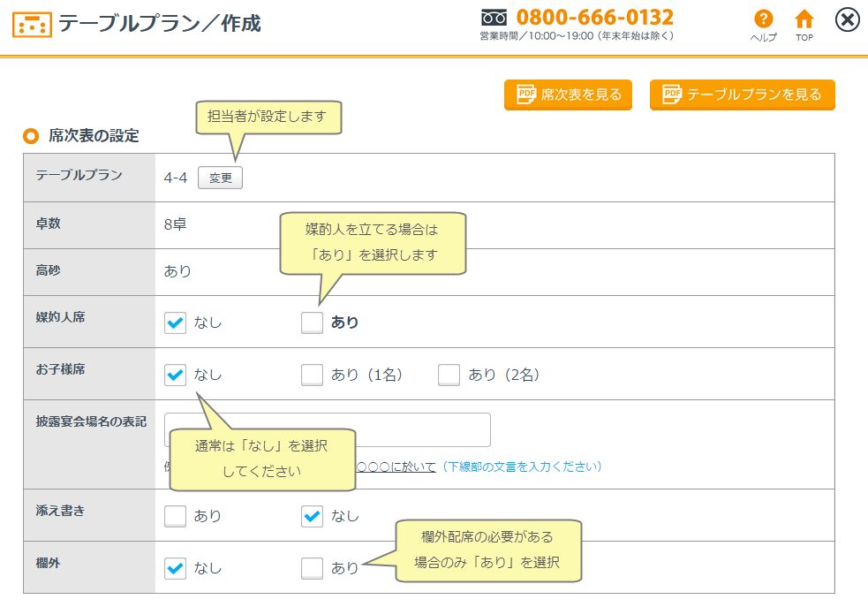Select お子様席 あり（2名） checkbox
Viewport: 868px width, 607px height.
pos(449,375)
